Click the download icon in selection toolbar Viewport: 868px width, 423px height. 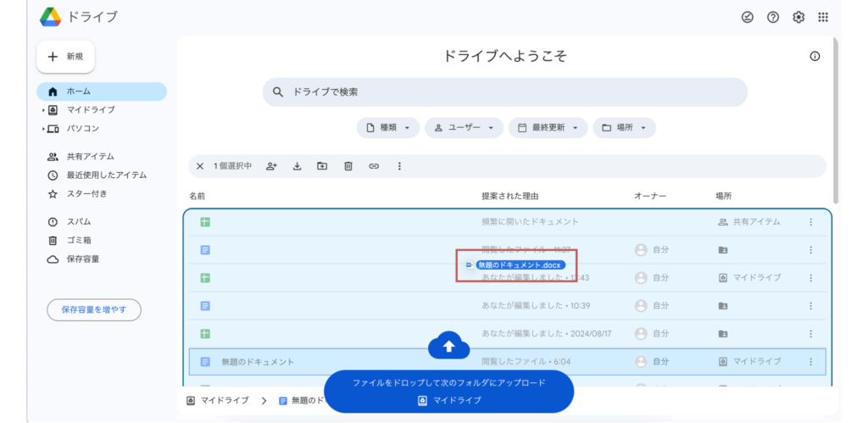tap(297, 166)
